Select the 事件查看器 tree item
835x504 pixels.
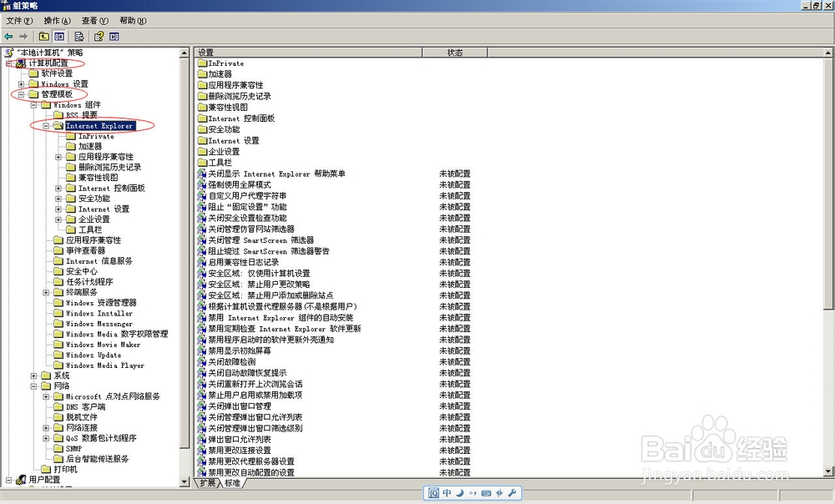(x=85, y=250)
